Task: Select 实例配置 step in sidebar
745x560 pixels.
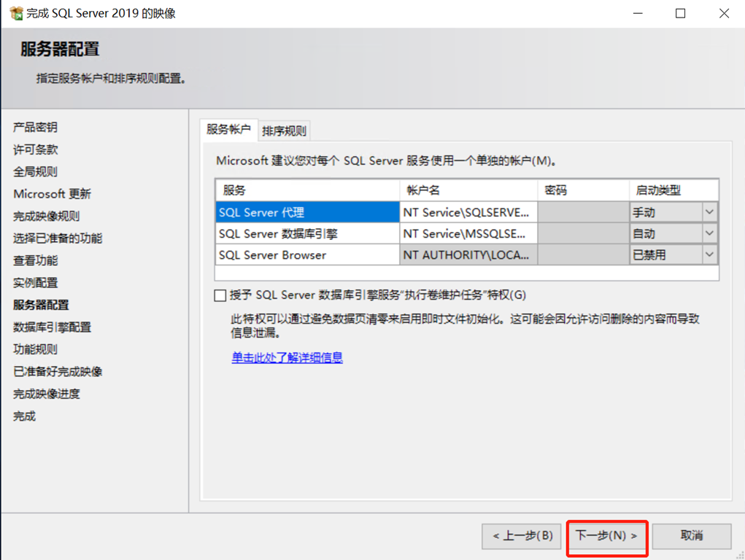Action: 36,283
